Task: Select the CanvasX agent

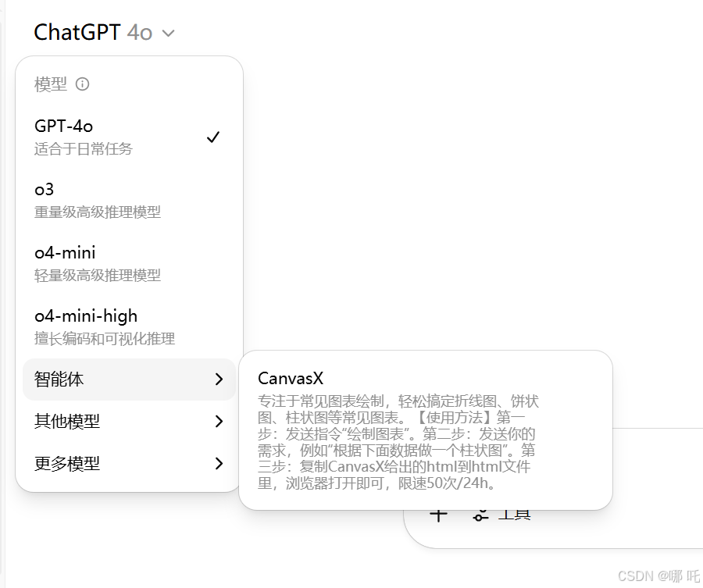Action: tap(426, 429)
